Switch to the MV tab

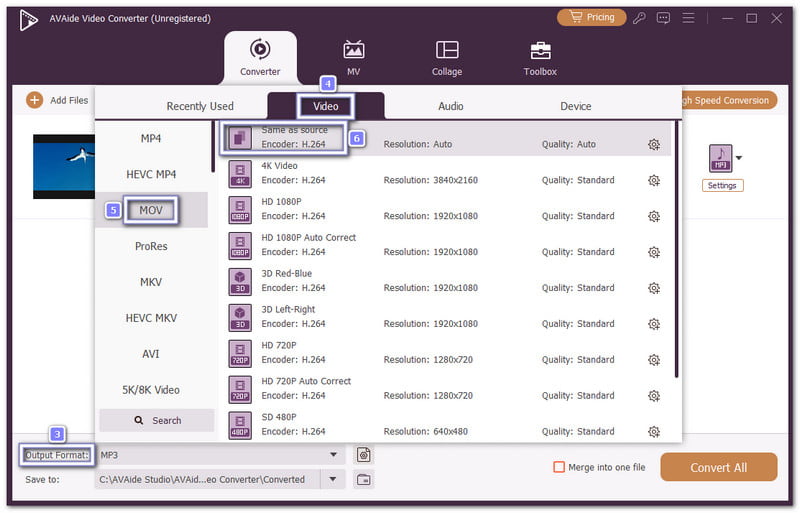point(354,58)
